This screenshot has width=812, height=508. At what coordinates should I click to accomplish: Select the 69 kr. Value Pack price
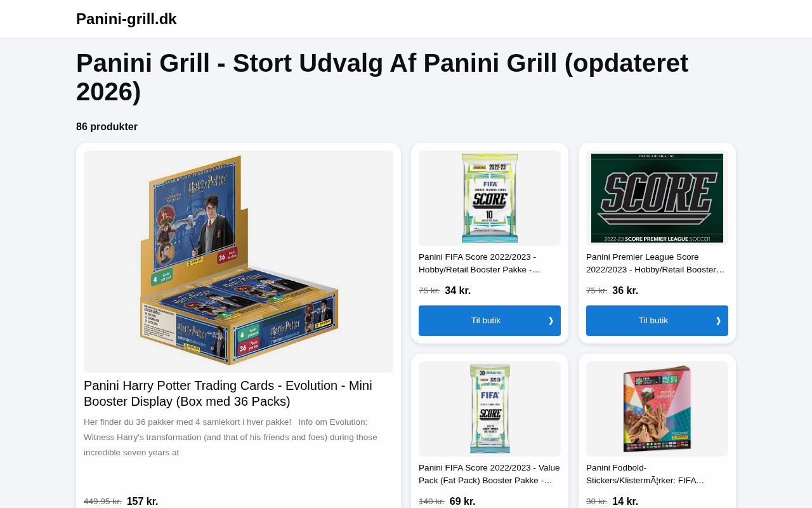[x=463, y=502]
